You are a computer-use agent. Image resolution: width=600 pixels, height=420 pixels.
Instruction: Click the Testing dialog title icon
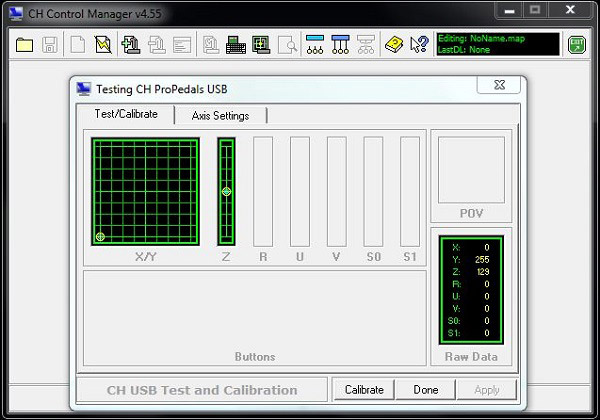(x=83, y=89)
